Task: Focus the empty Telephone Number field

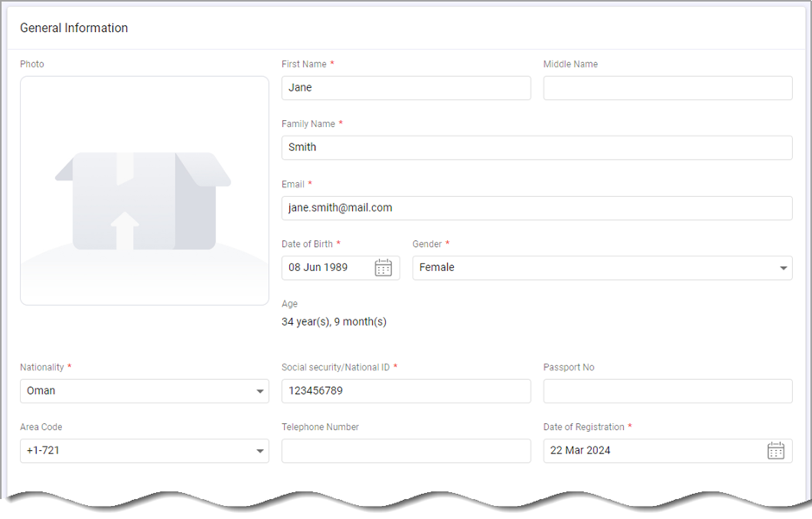Action: (406, 451)
